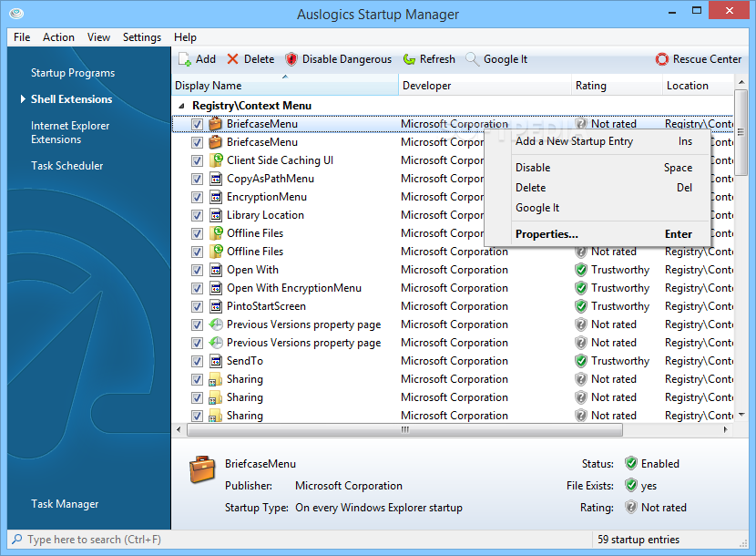Uncheck the Open With EncryptionMenu checkbox

[197, 289]
